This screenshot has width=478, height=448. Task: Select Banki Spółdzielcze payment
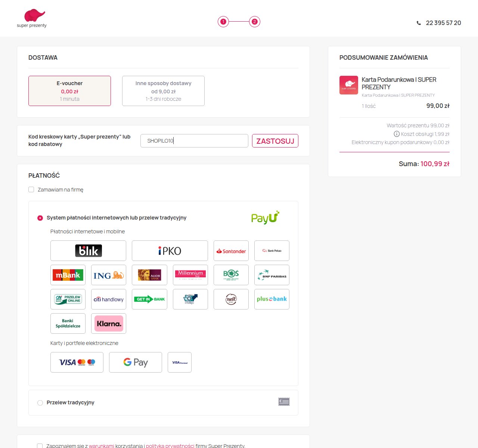[68, 323]
